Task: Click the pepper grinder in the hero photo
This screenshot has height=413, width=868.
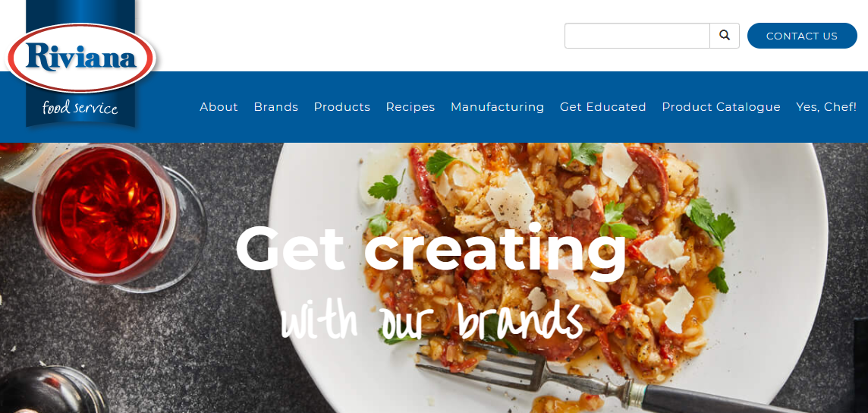Action: (x=50, y=389)
